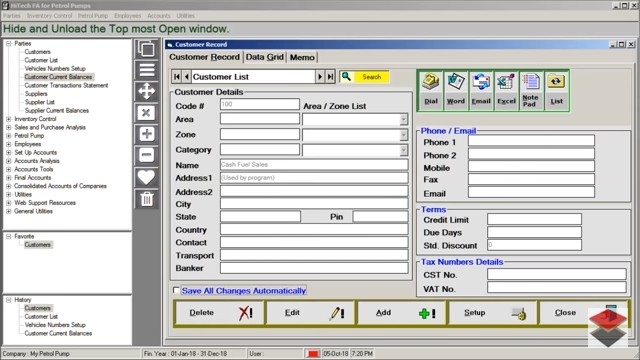Select Customers under Favorite
This screenshot has height=360, width=640.
click(x=38, y=244)
